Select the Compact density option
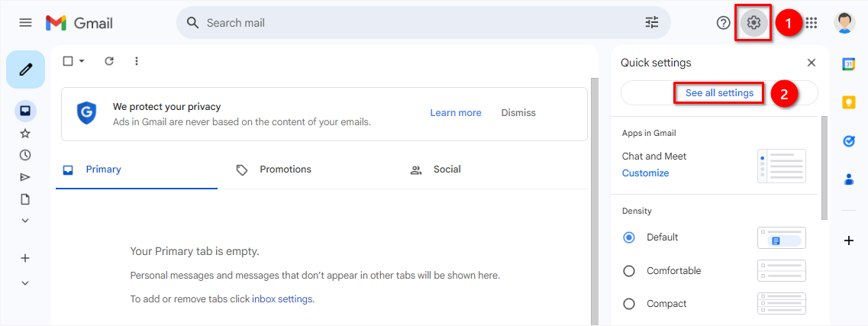 629,304
